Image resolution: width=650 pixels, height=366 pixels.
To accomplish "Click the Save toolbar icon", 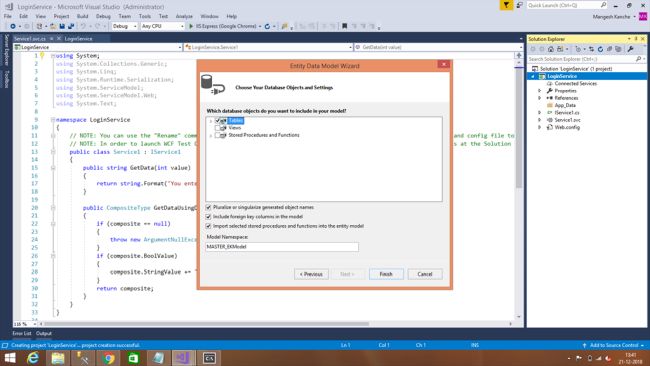I will pyautogui.click(x=62, y=26).
